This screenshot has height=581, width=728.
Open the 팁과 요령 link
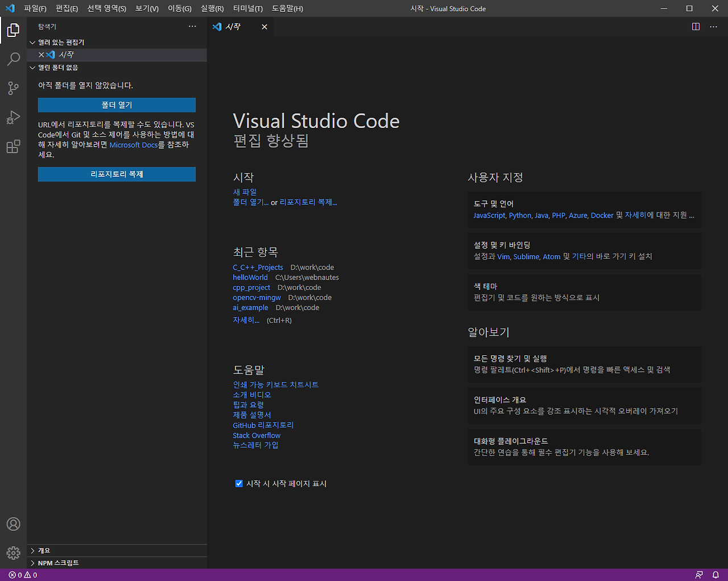[x=249, y=405]
